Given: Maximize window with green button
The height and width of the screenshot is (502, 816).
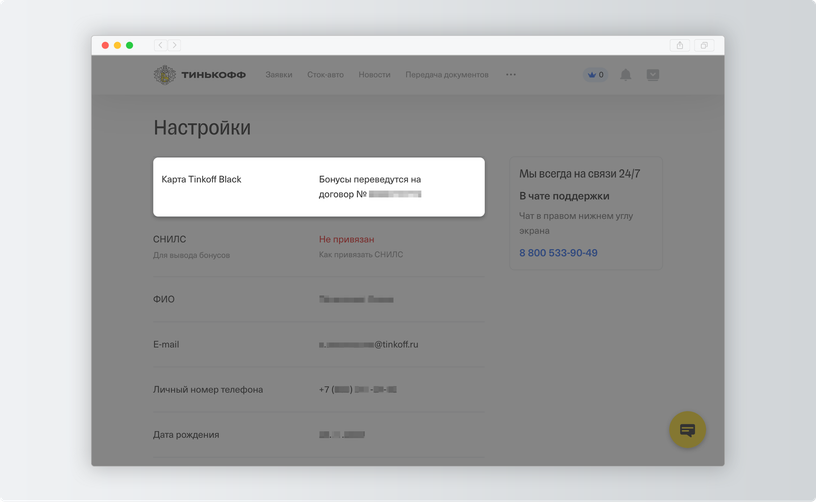Looking at the screenshot, I should pyautogui.click(x=130, y=45).
